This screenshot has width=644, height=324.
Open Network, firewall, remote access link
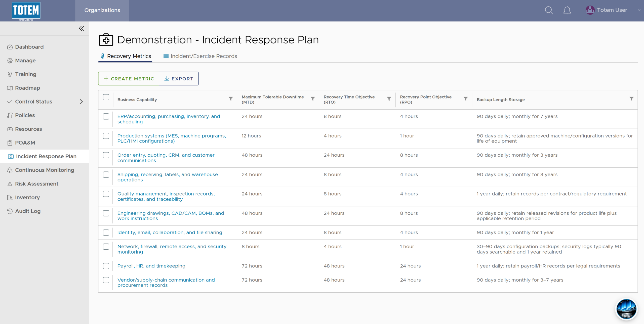tap(172, 249)
